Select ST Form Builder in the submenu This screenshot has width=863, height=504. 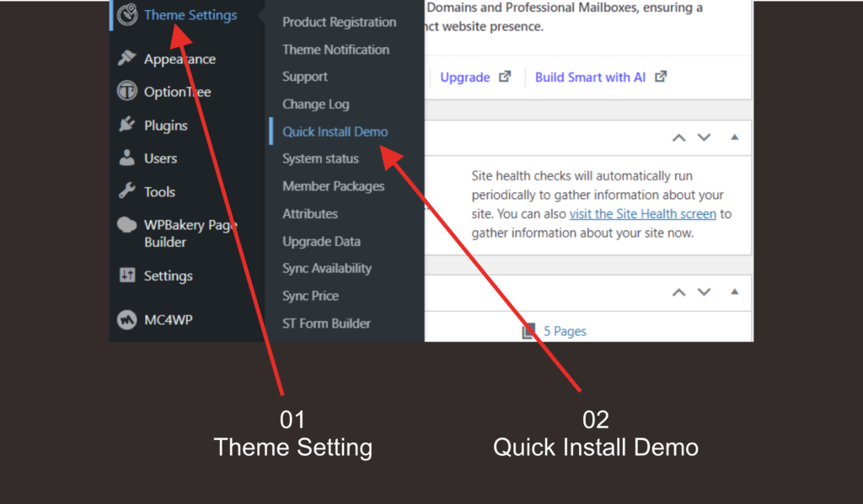click(x=327, y=323)
